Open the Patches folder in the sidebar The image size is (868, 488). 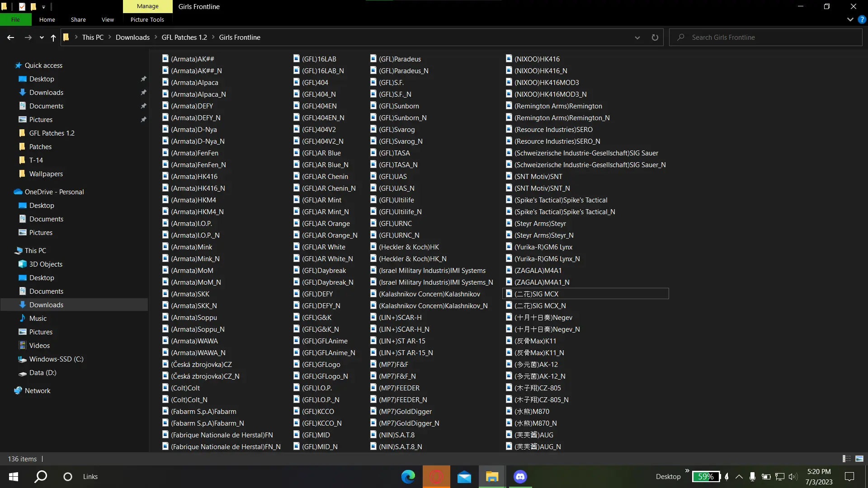[40, 147]
